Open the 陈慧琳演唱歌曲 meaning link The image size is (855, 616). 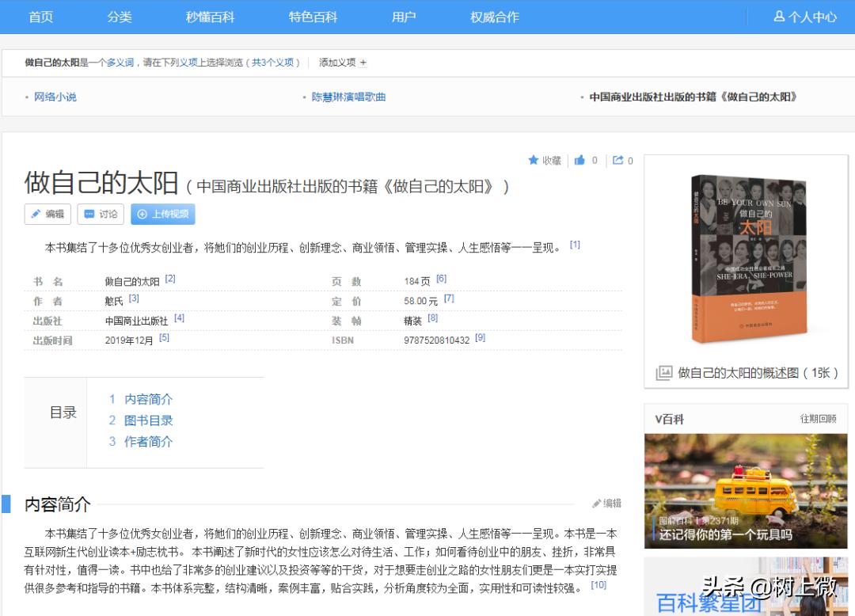(x=348, y=97)
